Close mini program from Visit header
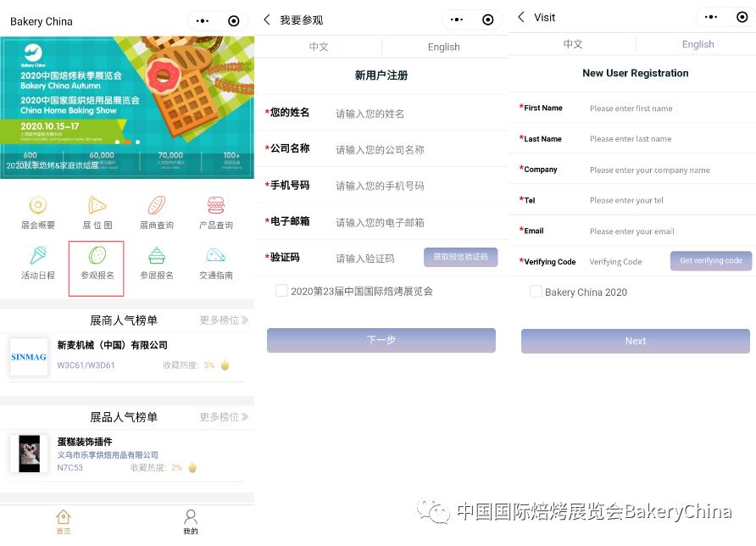The image size is (756, 546). click(742, 17)
